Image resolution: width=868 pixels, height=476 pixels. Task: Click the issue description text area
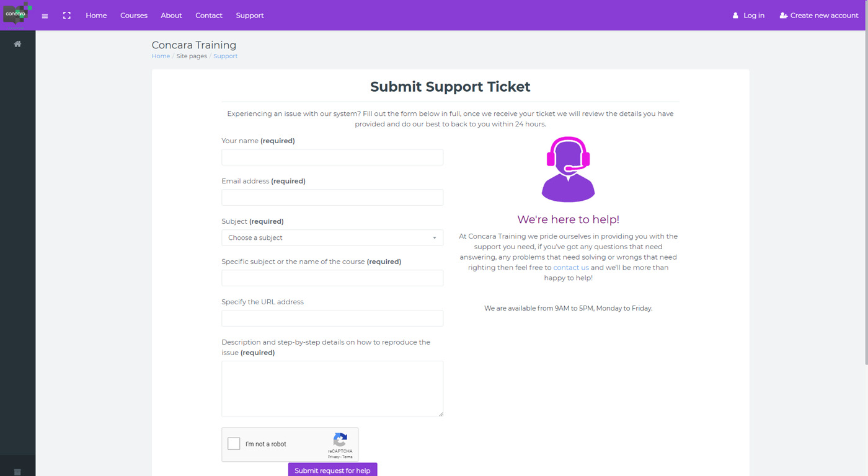(x=332, y=389)
